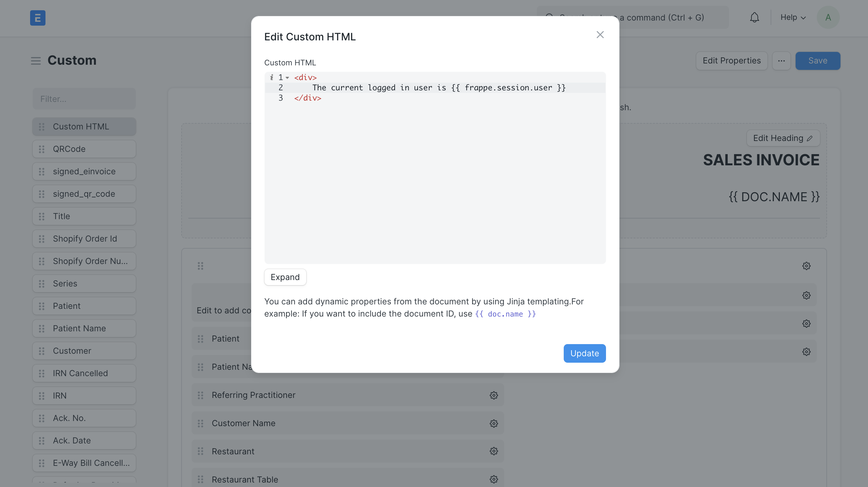Open the user avatar menu
Viewport: 868px width, 487px height.
(829, 17)
